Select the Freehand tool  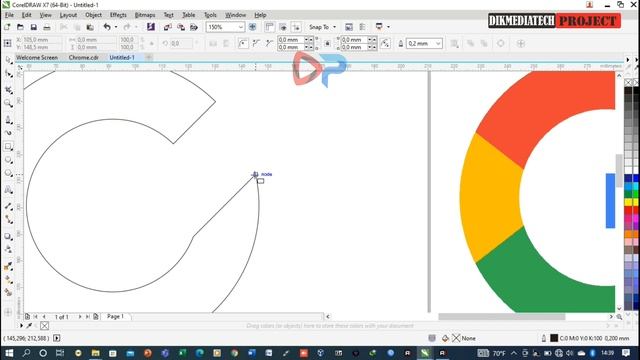[x=8, y=120]
